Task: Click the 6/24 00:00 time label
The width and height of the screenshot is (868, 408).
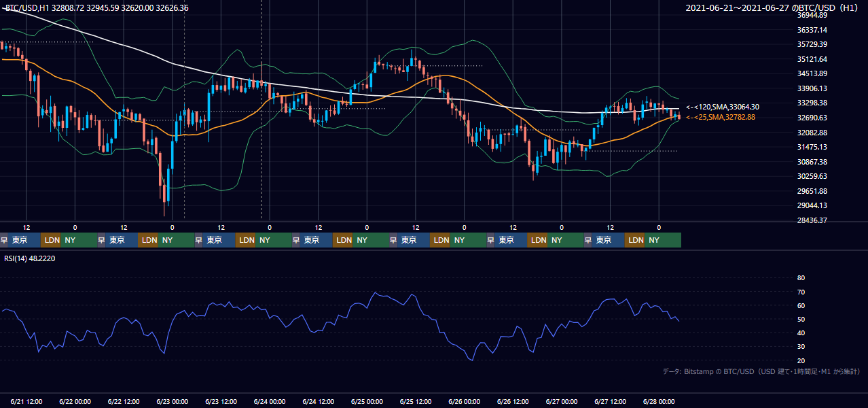Action: pos(270,401)
